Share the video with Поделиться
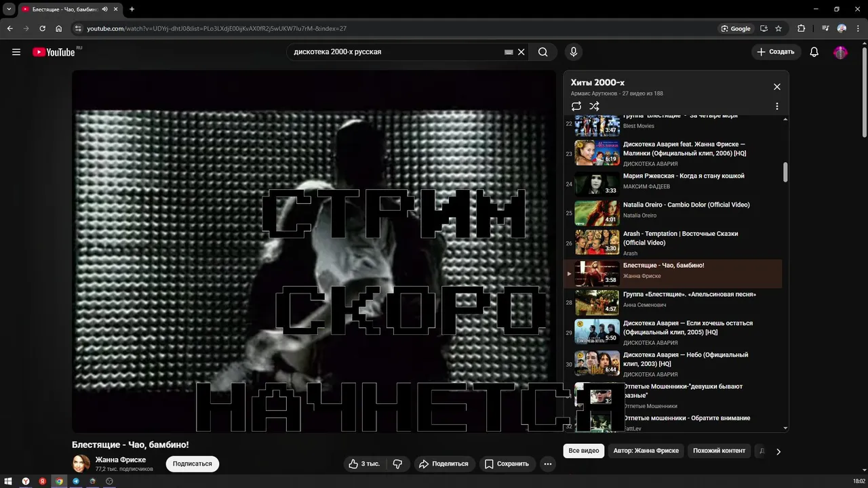This screenshot has height=488, width=868. [443, 464]
